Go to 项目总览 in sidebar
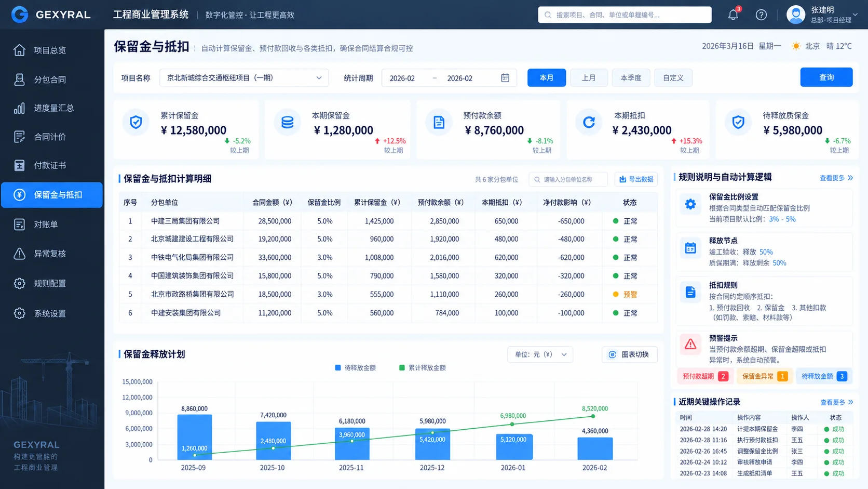This screenshot has width=868, height=489. (52, 50)
